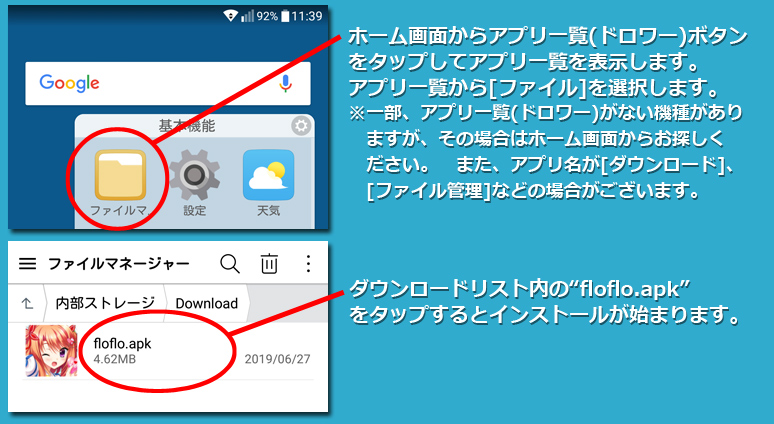Open the hamburger menu in ファイルマネージャー
Image resolution: width=774 pixels, height=424 pixels.
(x=27, y=264)
